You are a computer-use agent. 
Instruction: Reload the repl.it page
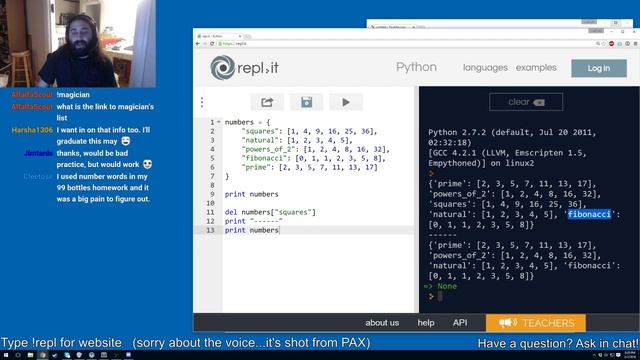212,44
